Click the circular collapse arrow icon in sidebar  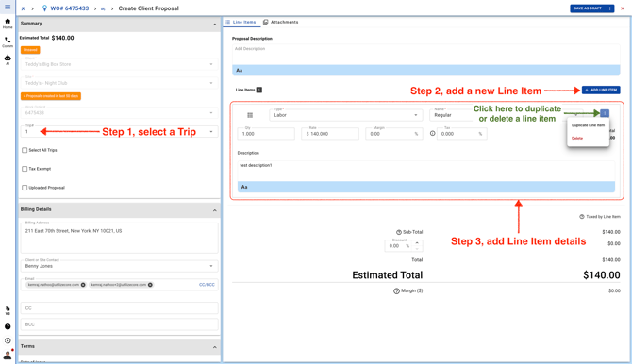pos(8,341)
